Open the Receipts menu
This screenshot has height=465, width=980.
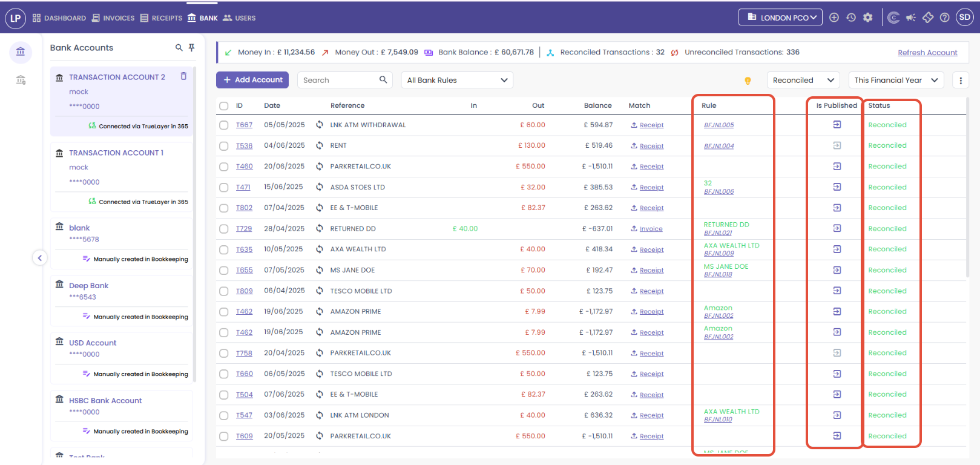tap(161, 18)
